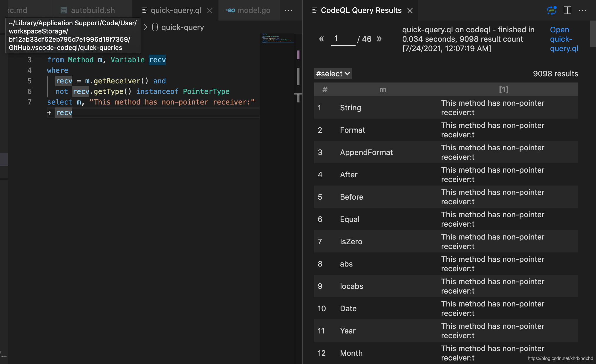
Task: Open the results panel more actions menu
Action: (x=582, y=10)
